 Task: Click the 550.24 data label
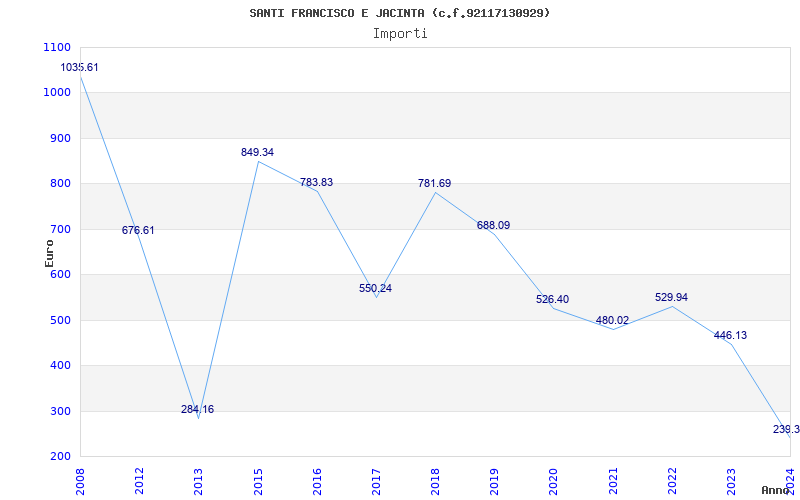point(376,288)
